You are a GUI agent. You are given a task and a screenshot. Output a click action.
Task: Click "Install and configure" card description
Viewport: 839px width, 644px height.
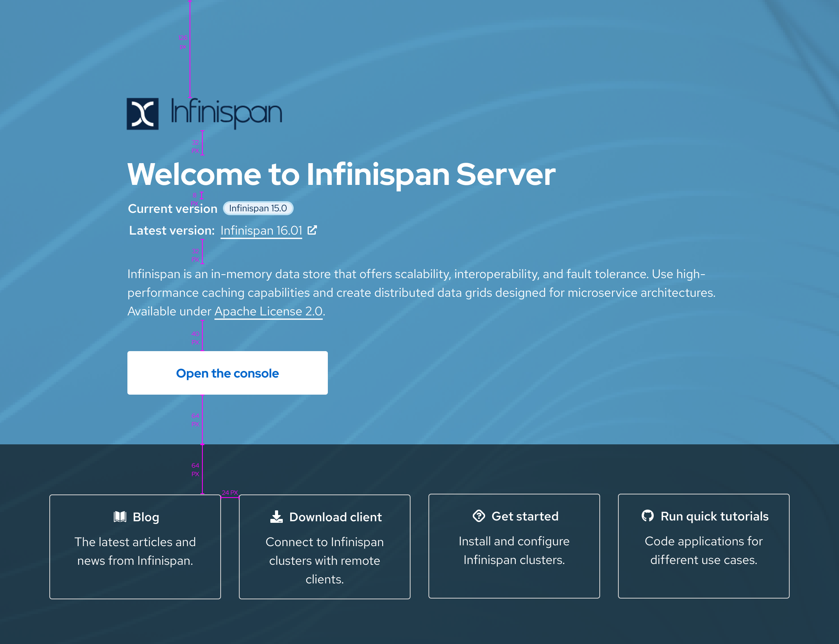(x=514, y=550)
